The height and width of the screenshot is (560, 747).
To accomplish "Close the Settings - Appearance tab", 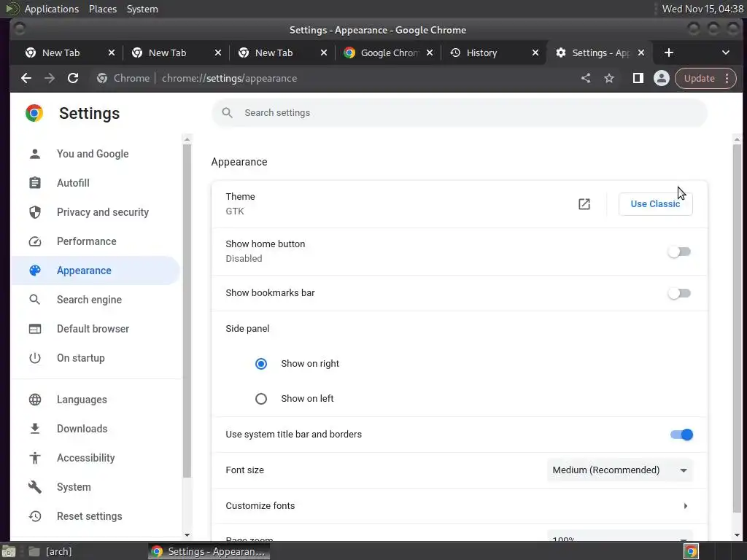I will coord(641,52).
